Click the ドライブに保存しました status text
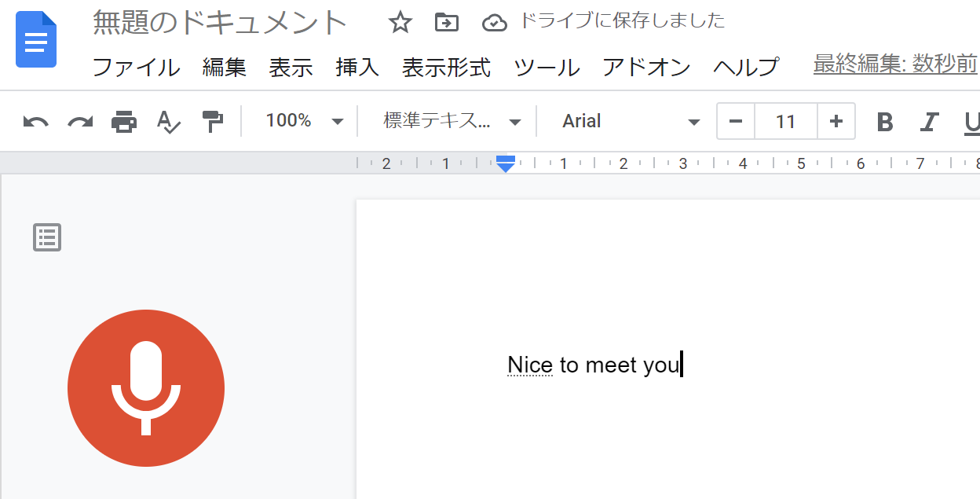This screenshot has height=499, width=980. [622, 21]
